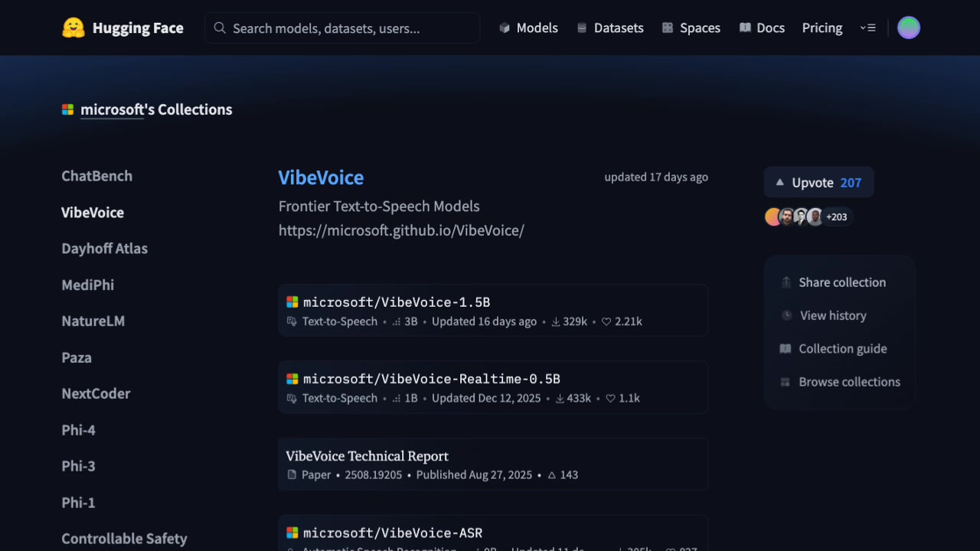Screen dimensions: 980x551
Task: Click the Share collection upload icon
Action: pos(786,282)
